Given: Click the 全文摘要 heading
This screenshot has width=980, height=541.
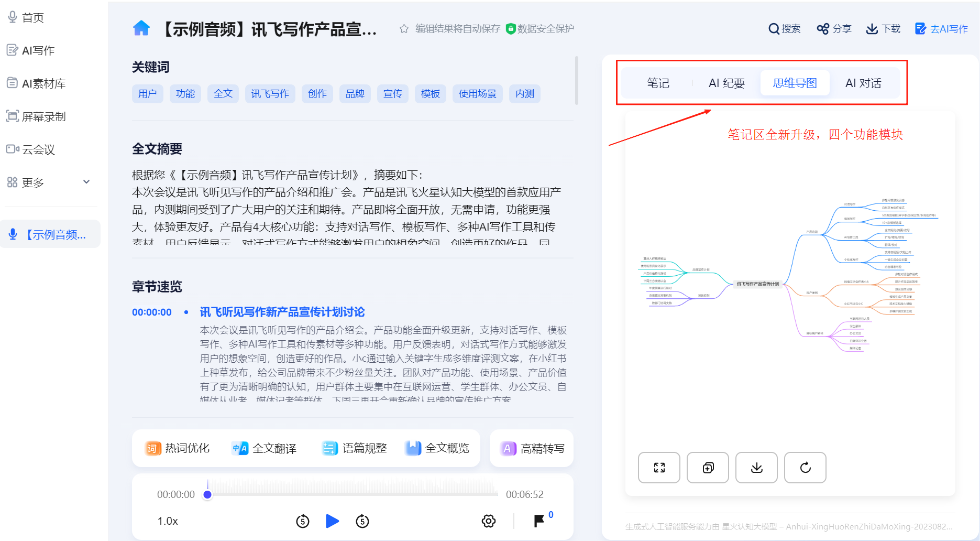Looking at the screenshot, I should coord(157,149).
